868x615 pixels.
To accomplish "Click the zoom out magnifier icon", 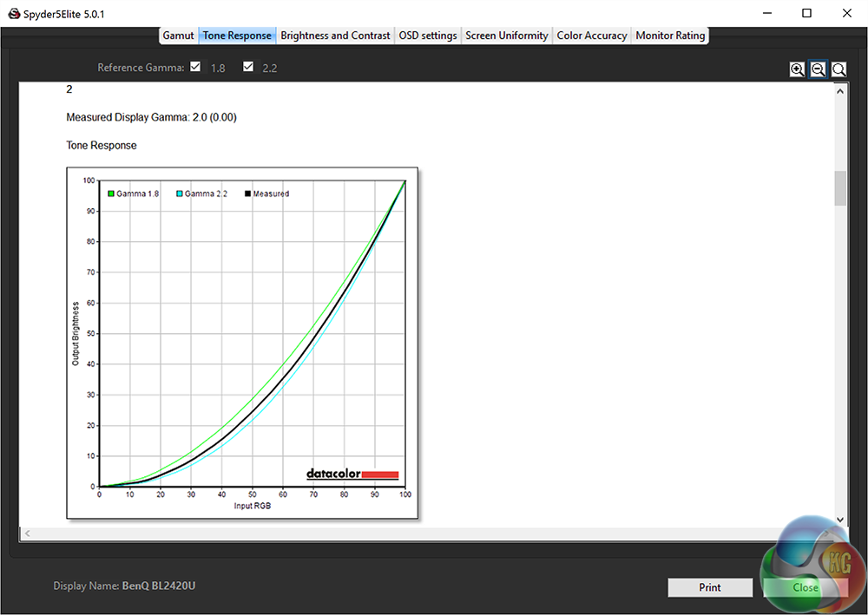I will pyautogui.click(x=818, y=69).
